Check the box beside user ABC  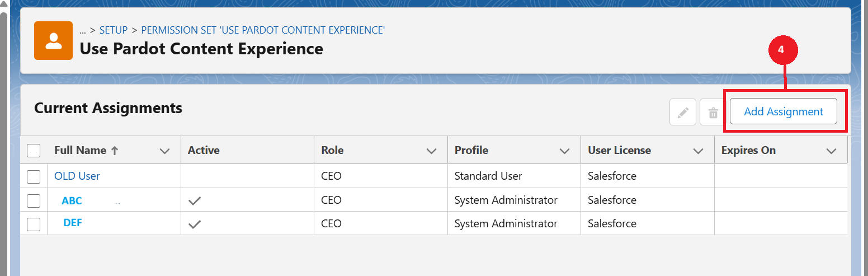pyautogui.click(x=34, y=200)
